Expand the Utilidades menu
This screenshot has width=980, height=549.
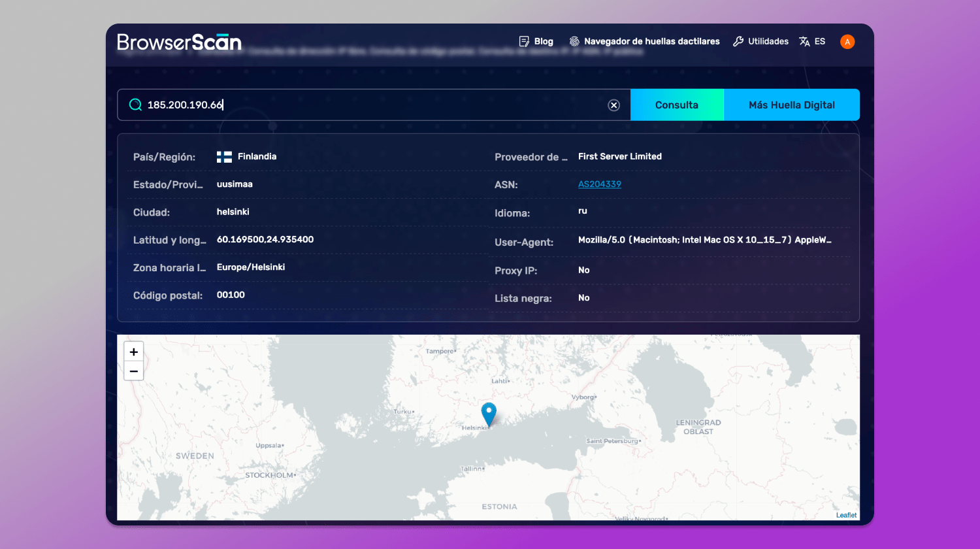coord(768,41)
